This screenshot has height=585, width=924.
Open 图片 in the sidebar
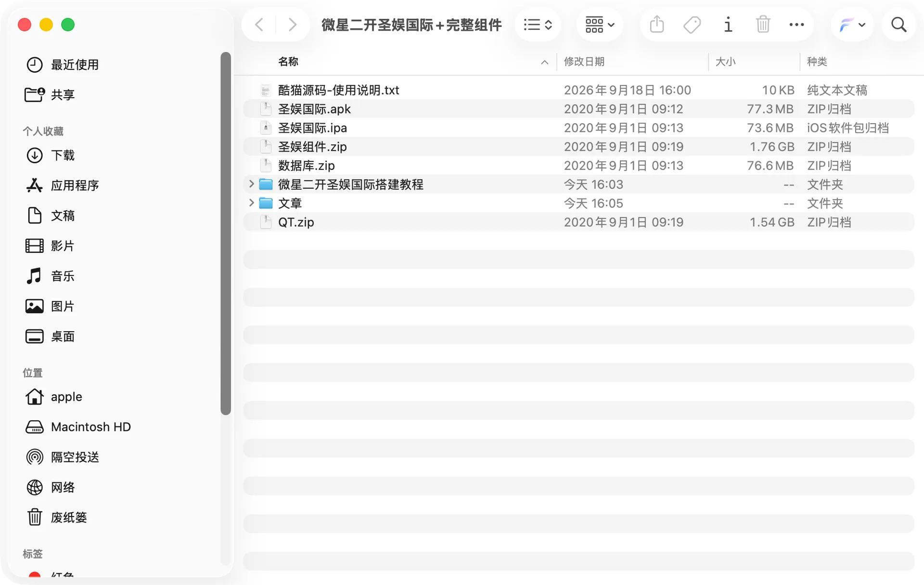50,306
